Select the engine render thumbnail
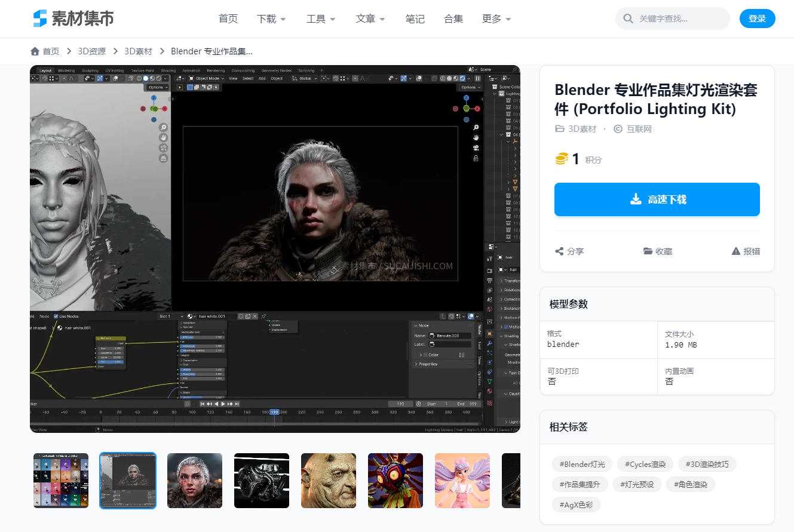Image resolution: width=794 pixels, height=532 pixels. tap(262, 480)
